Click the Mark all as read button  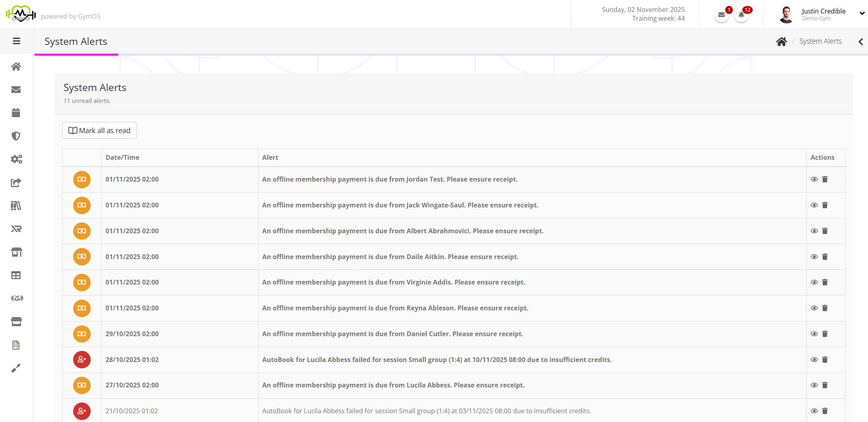[x=99, y=131]
